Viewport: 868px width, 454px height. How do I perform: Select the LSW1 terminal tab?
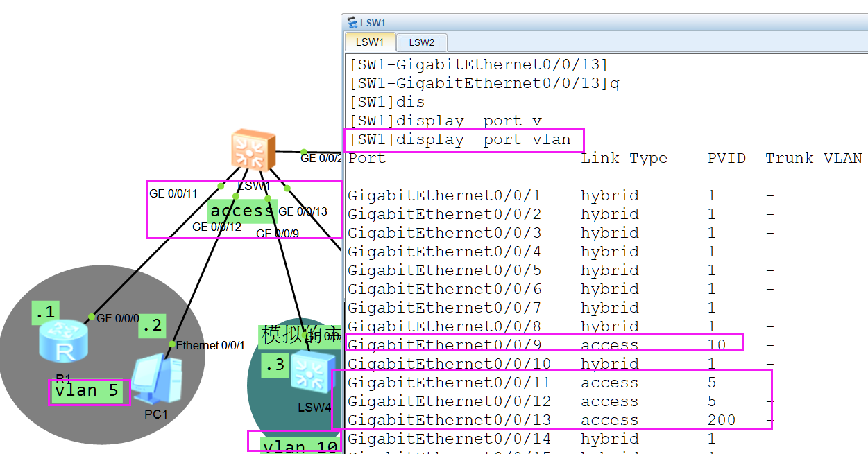click(x=370, y=42)
